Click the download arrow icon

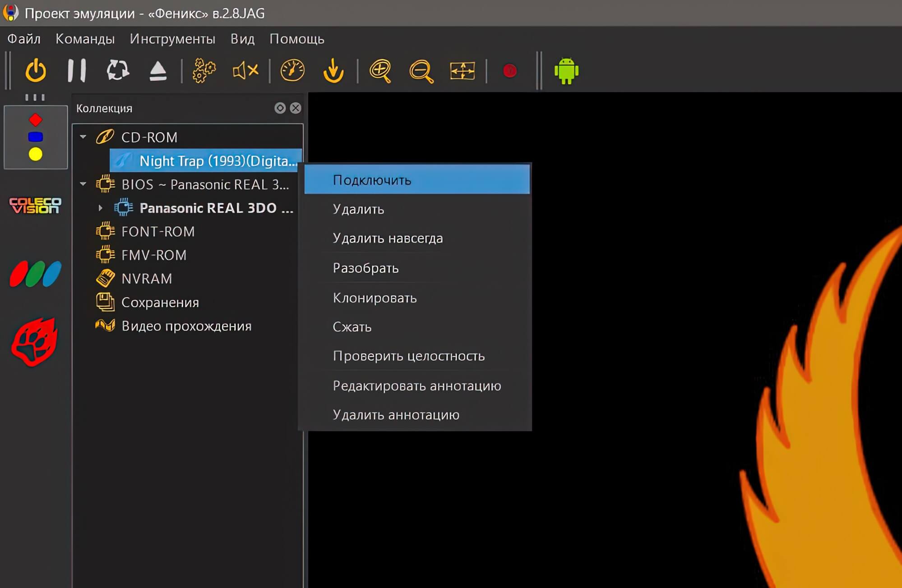point(333,71)
